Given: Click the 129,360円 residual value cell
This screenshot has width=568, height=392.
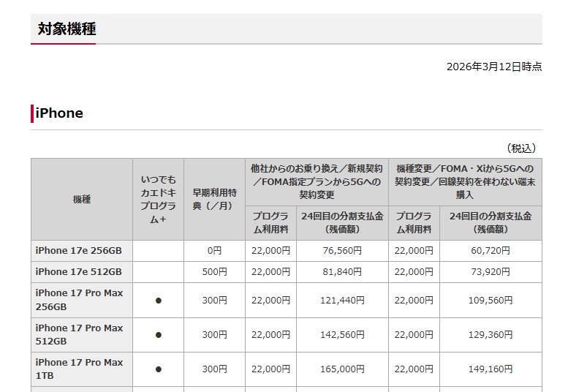Looking at the screenshot, I should (x=491, y=335).
